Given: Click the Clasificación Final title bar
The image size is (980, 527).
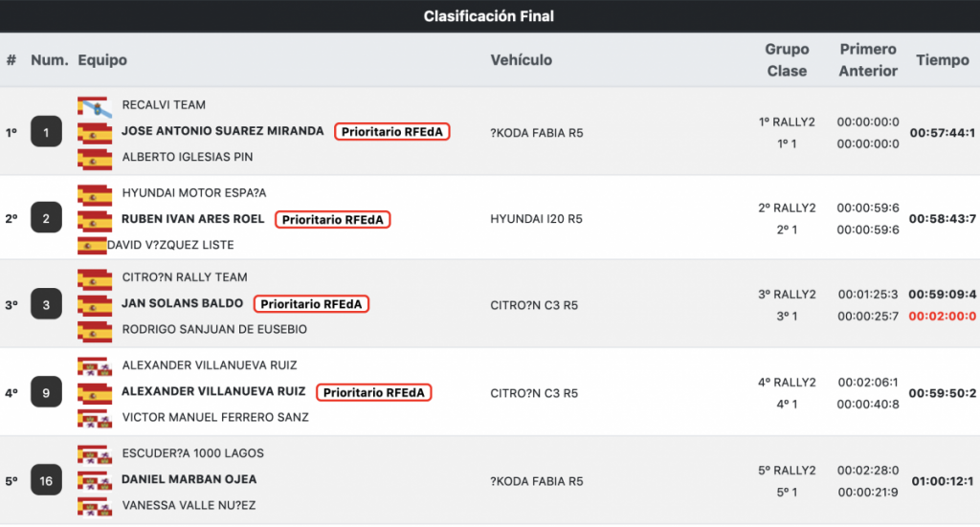Looking at the screenshot, I should (x=489, y=15).
